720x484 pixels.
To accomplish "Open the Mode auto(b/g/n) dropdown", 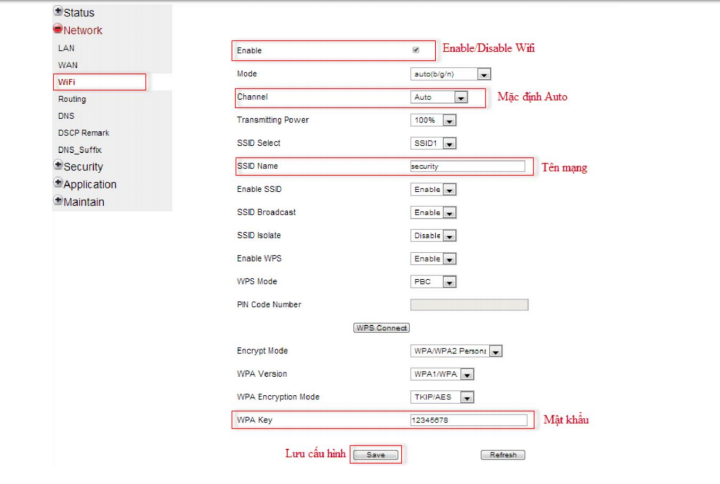I will [484, 74].
